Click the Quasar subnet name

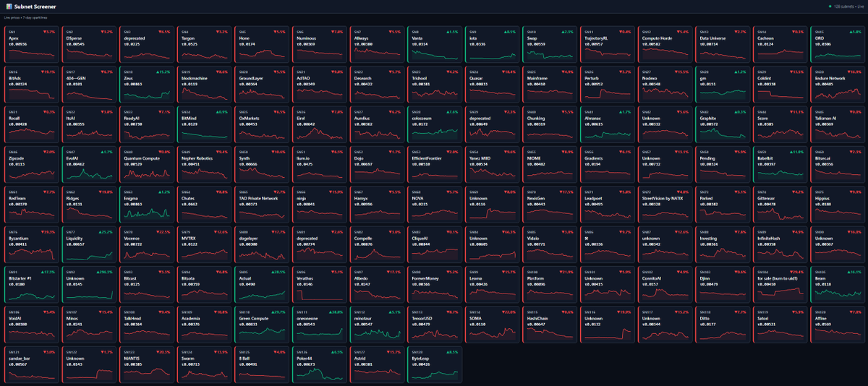[475, 78]
